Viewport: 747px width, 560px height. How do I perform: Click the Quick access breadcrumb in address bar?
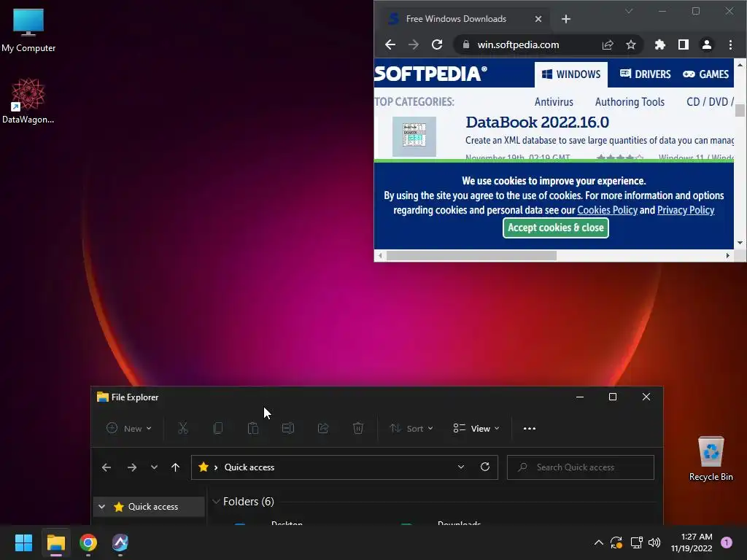click(249, 467)
